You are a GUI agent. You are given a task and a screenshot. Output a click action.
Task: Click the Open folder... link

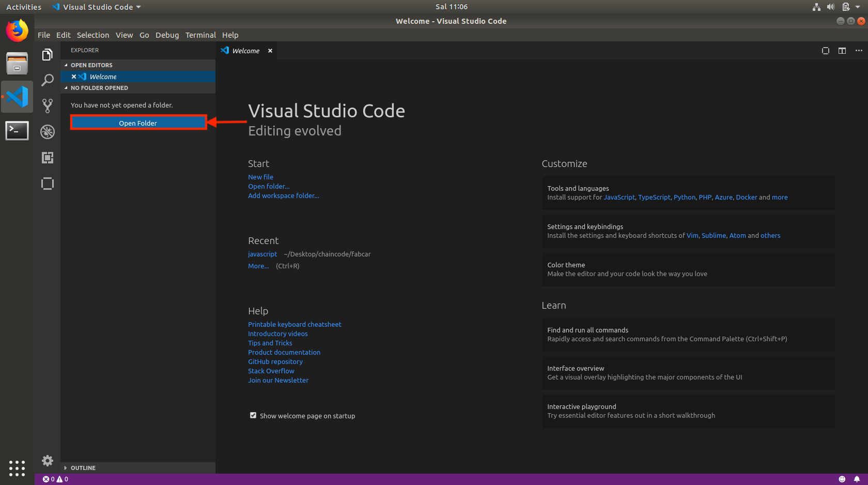point(269,186)
